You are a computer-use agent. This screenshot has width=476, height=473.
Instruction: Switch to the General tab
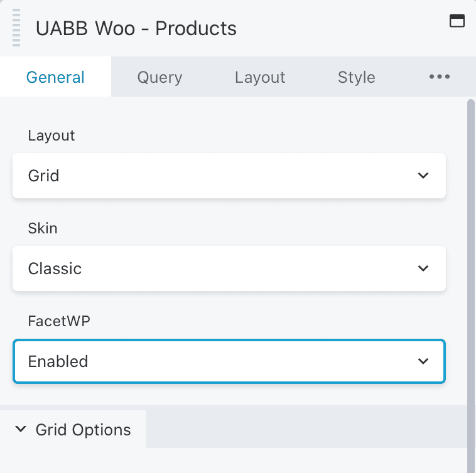pos(55,77)
